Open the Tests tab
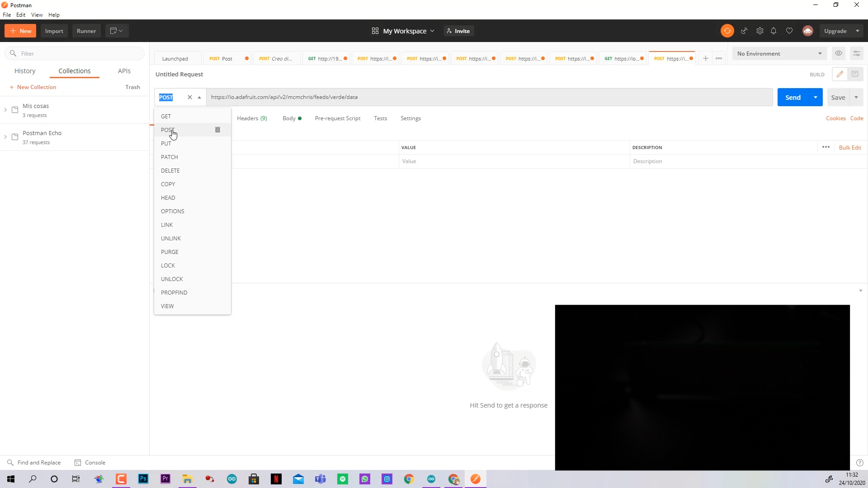Screen dimensions: 868x488 tap(380, 118)
